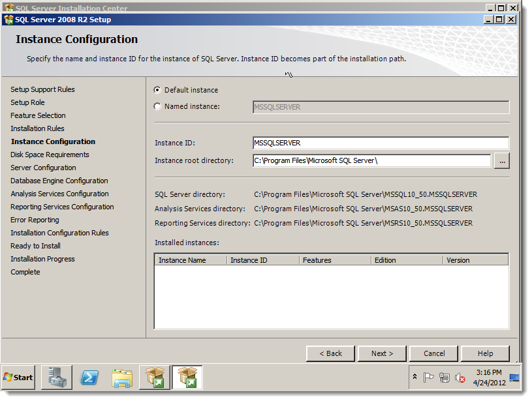The width and height of the screenshot is (532, 401).
Task: Click the Action Center flag tray icon
Action: pos(428,378)
